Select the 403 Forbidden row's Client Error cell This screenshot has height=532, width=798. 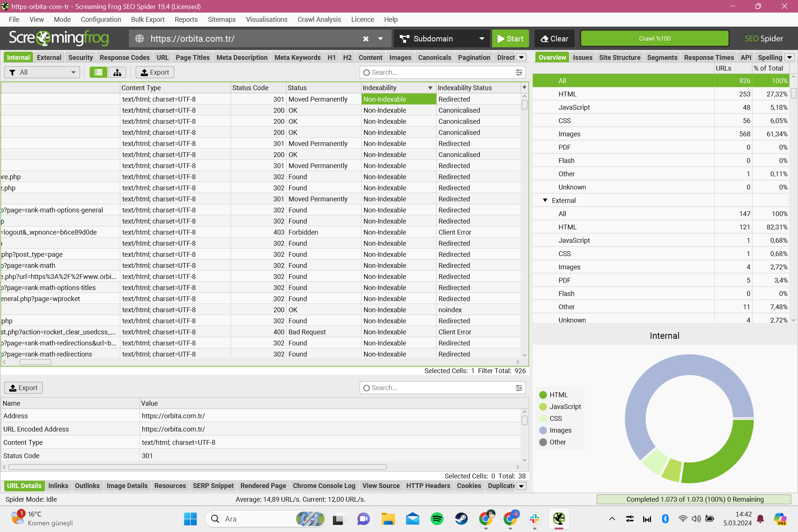478,232
